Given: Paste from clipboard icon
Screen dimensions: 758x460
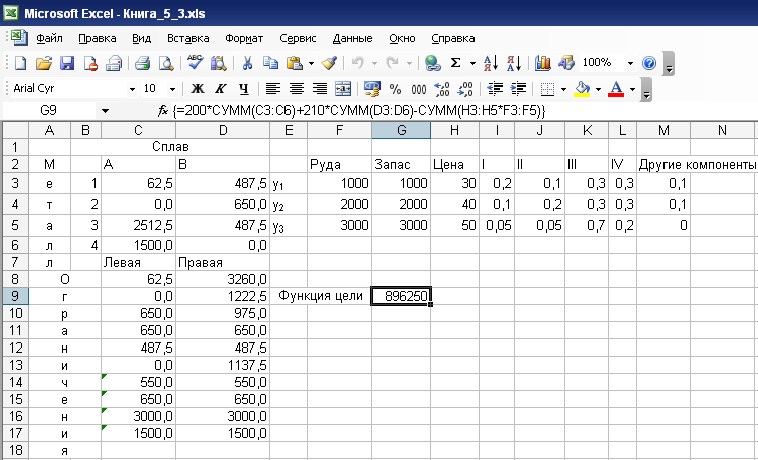Looking at the screenshot, I should click(x=294, y=63).
